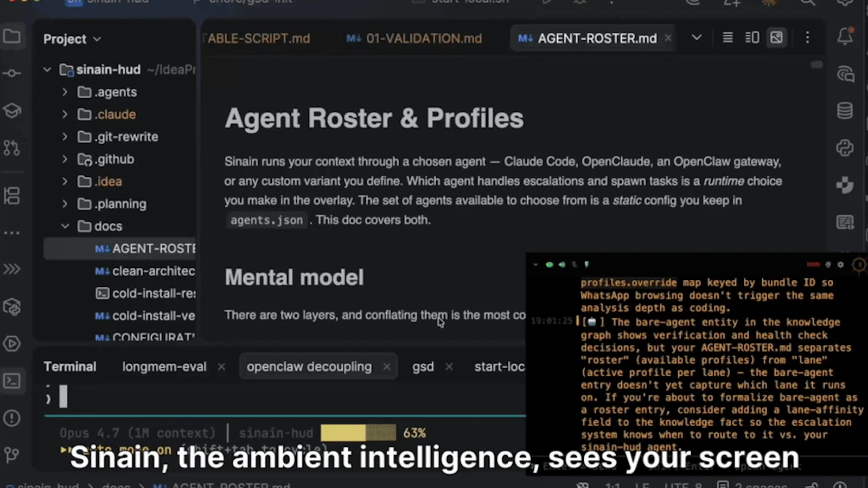The width and height of the screenshot is (868, 488).
Task: Click sinain-hud label in terminal status line
Action: coord(276,433)
